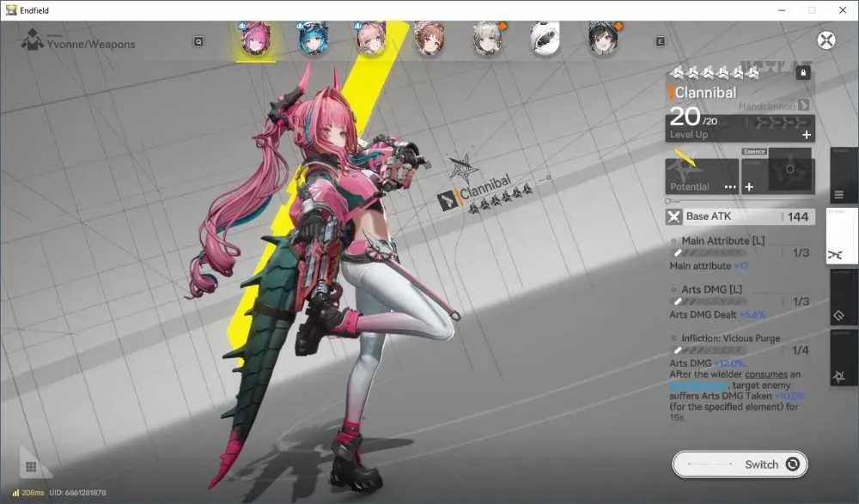Open the Level Up panel
Image resolution: width=859 pixels, height=504 pixels.
(740, 128)
